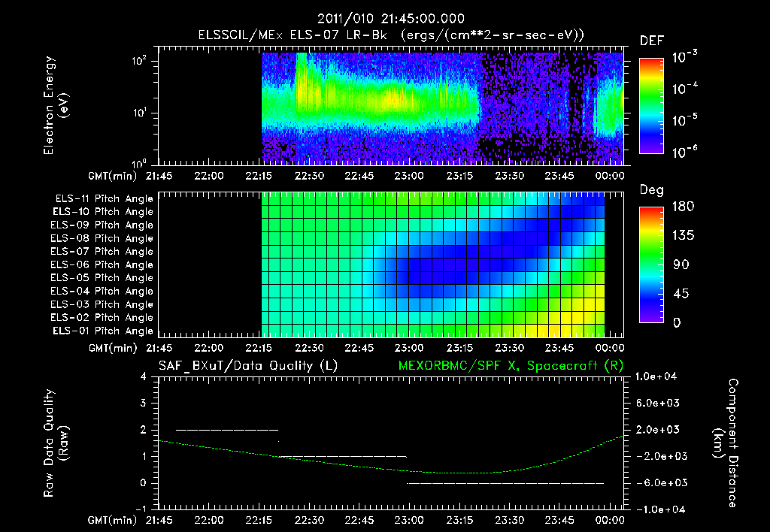Click the "Raw Data Quality (Raw)" axis label

[x=56, y=443]
